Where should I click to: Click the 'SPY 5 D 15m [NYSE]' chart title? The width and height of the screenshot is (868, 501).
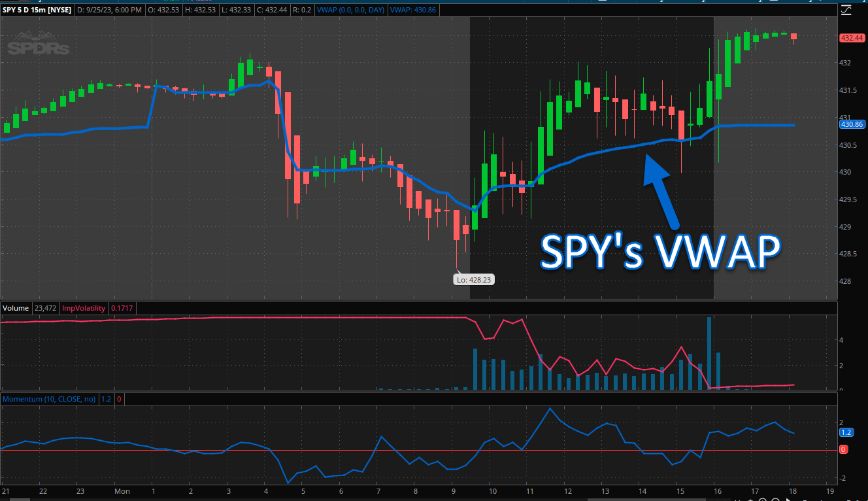tap(37, 10)
